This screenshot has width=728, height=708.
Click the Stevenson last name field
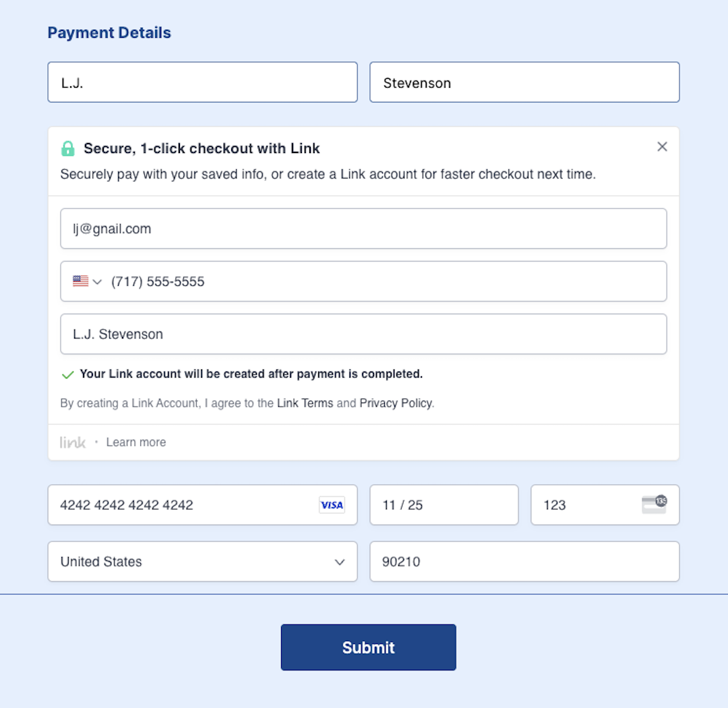pyautogui.click(x=524, y=82)
